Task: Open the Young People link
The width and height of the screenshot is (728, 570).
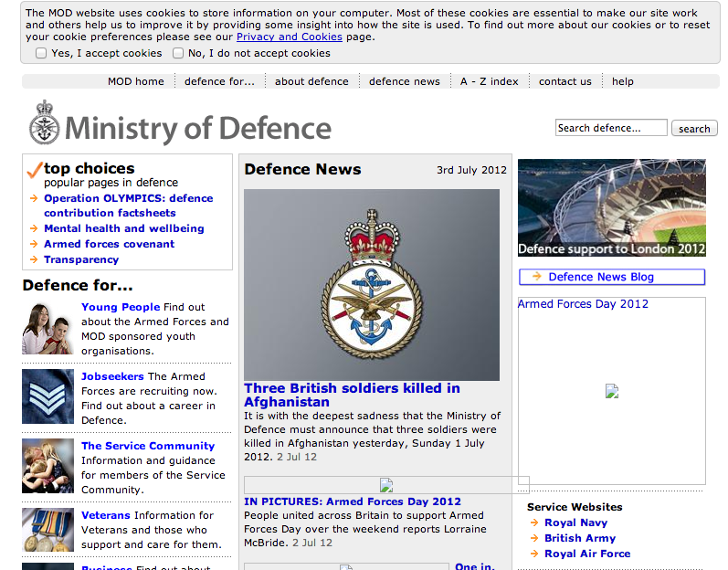Action: (x=121, y=307)
